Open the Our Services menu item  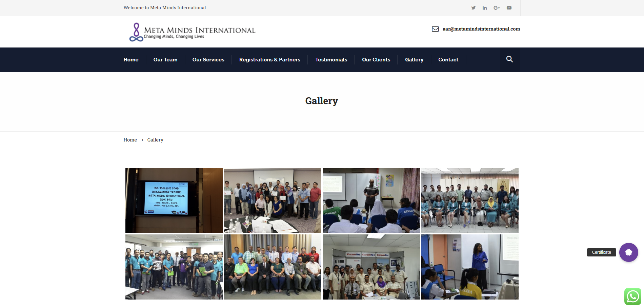[x=208, y=60]
